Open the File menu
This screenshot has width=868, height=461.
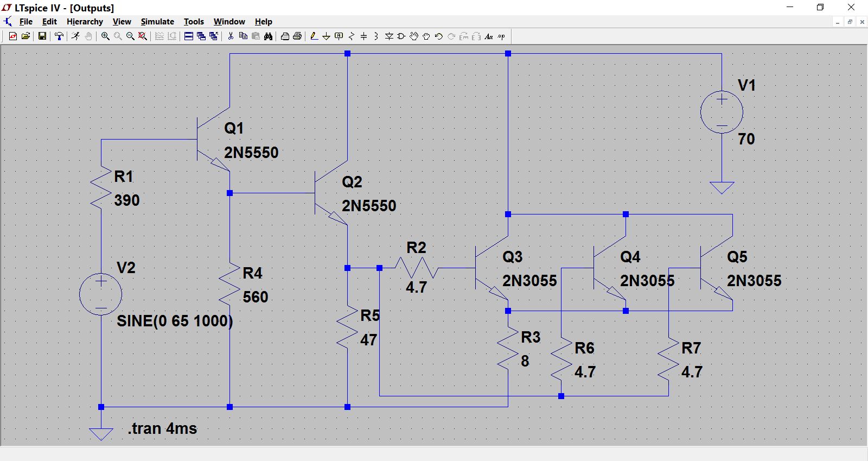click(26, 22)
